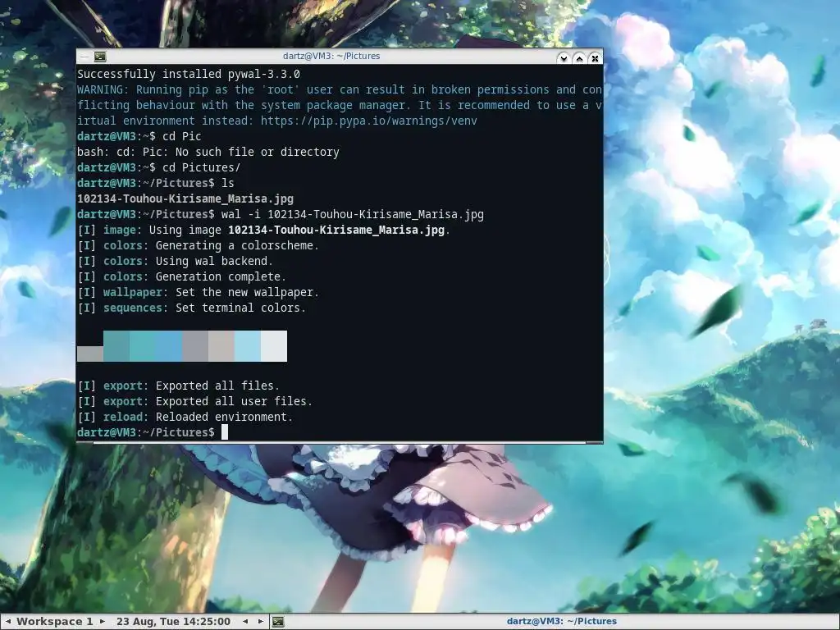This screenshot has width=840, height=630.
Task: Click the 'cd Pic' command text
Action: coord(181,136)
